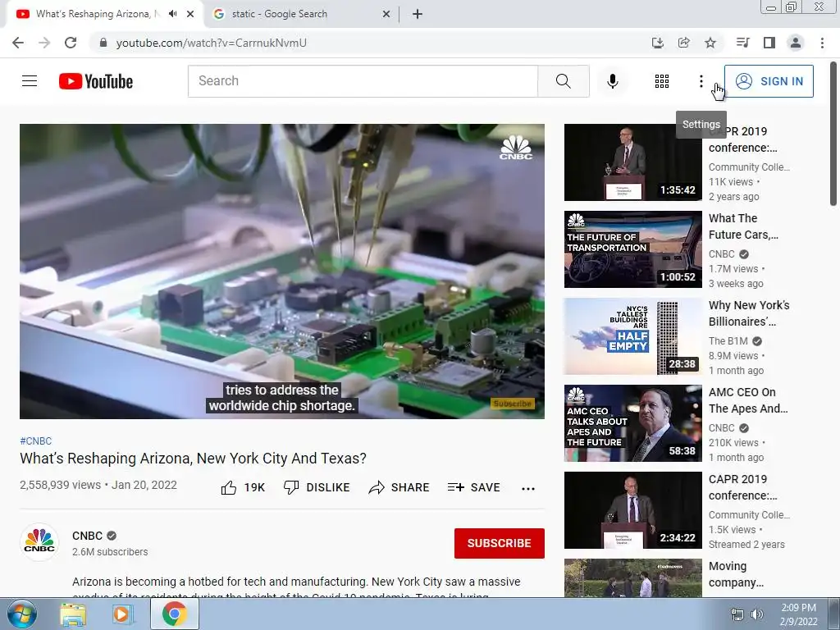This screenshot has height=630, width=840.
Task: Open Windows Explorer from the taskbar
Action: [73, 614]
